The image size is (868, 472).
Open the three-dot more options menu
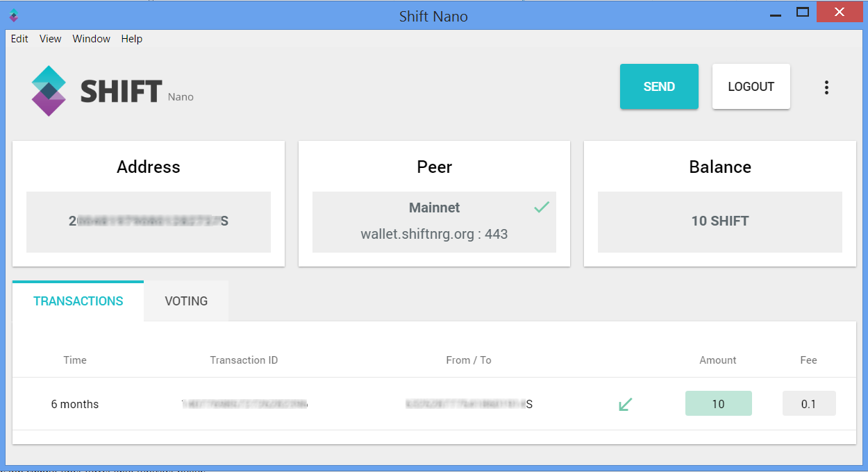click(x=826, y=87)
